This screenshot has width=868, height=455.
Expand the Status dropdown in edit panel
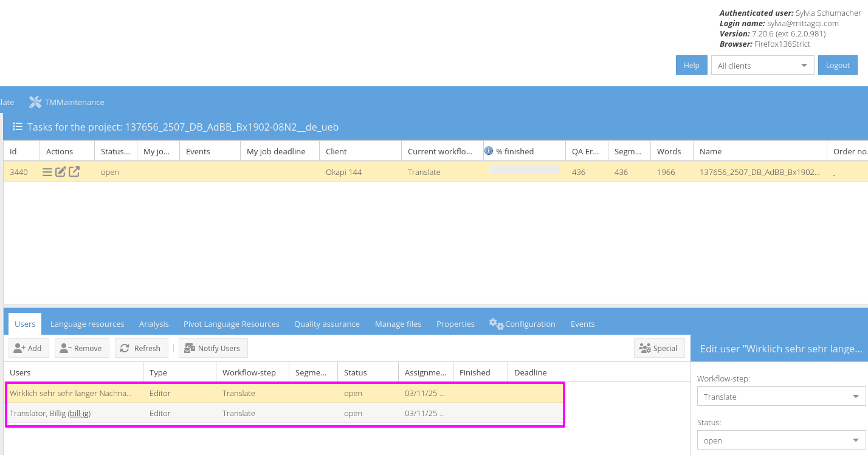click(x=856, y=440)
